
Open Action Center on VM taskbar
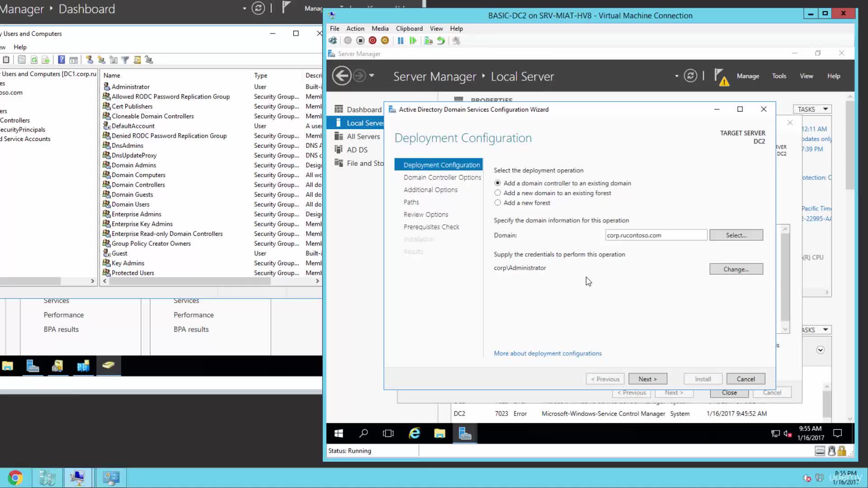[838, 433]
